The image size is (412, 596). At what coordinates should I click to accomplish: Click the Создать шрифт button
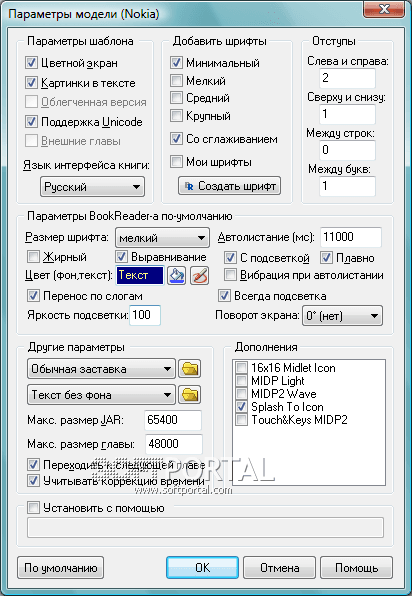(x=230, y=186)
